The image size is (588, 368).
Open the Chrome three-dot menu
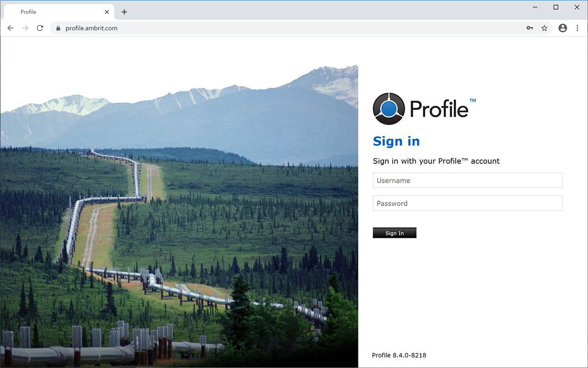[x=577, y=28]
